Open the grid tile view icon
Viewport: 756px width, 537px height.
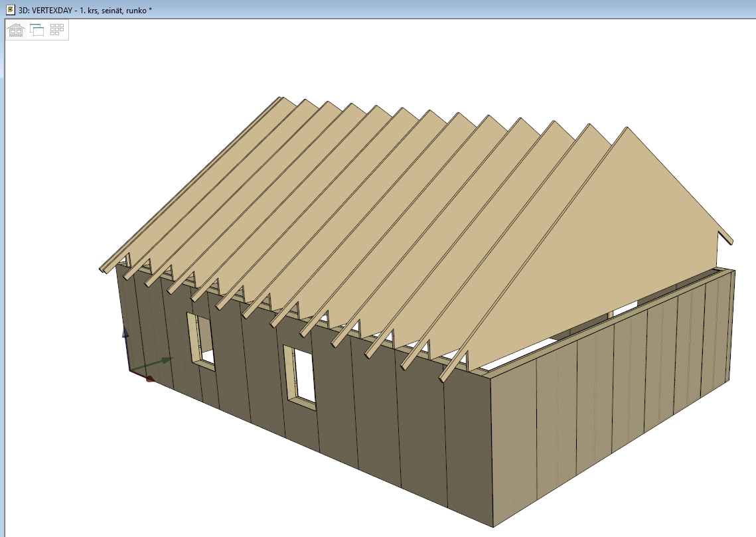(x=57, y=30)
